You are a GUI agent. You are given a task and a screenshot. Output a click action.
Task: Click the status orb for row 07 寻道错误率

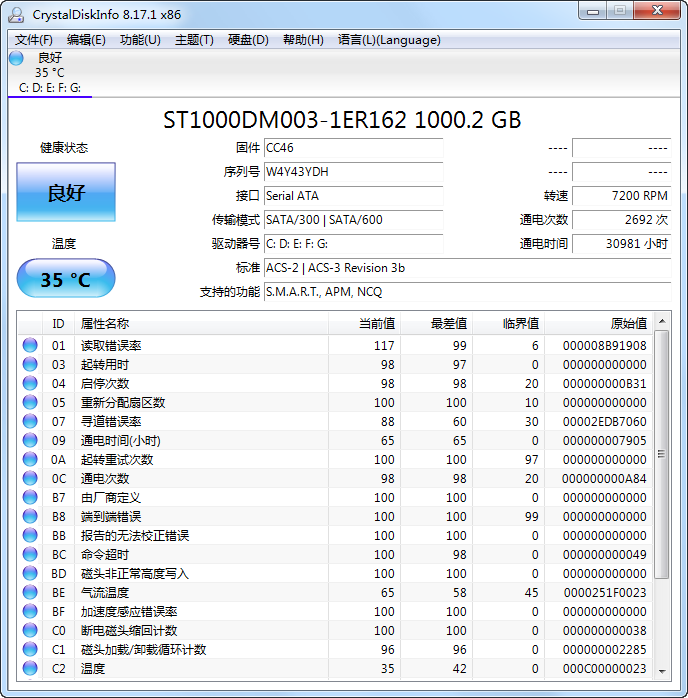(30, 422)
